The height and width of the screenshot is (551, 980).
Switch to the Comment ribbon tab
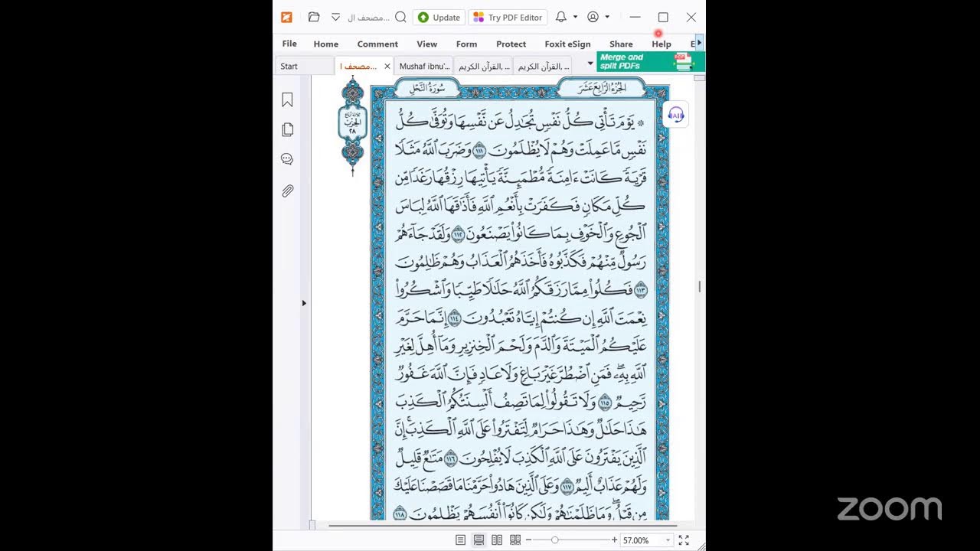point(377,44)
